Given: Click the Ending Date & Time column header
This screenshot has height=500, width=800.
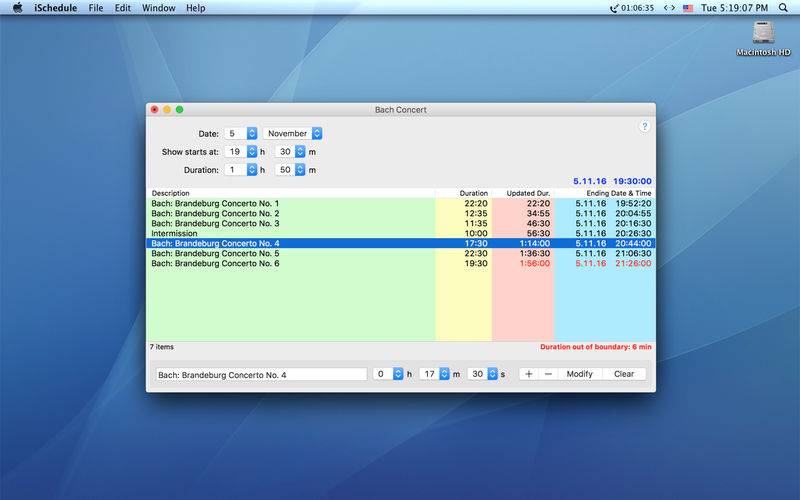Looking at the screenshot, I should pyautogui.click(x=605, y=193).
